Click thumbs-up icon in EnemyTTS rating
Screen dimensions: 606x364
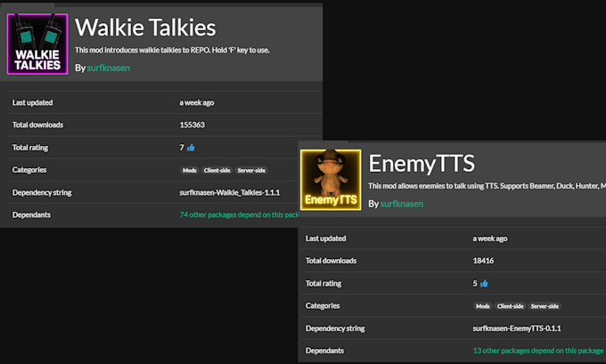(484, 283)
